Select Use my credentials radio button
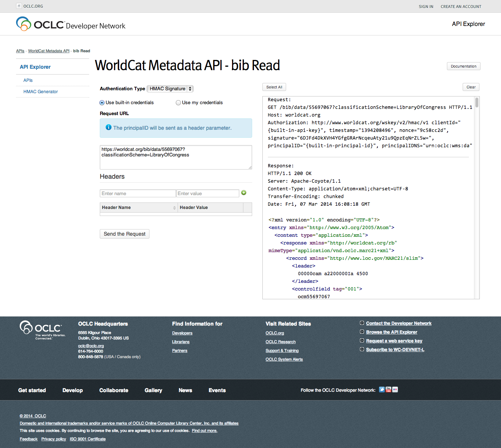The width and height of the screenshot is (501, 448). [x=178, y=103]
